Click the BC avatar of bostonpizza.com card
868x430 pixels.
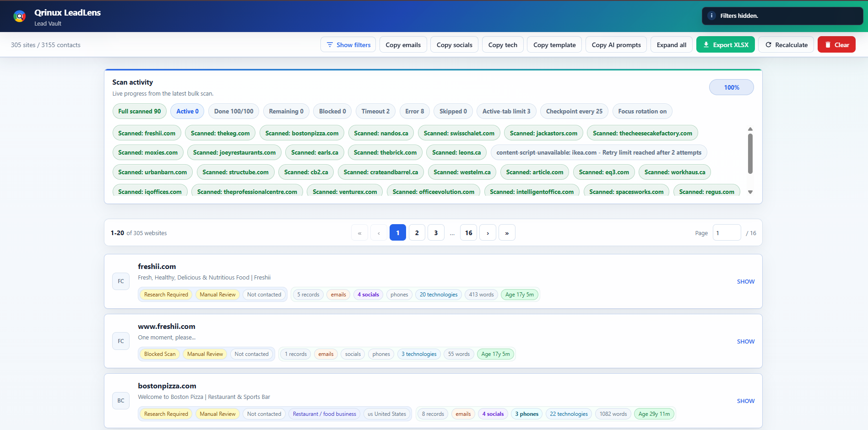pos(121,401)
